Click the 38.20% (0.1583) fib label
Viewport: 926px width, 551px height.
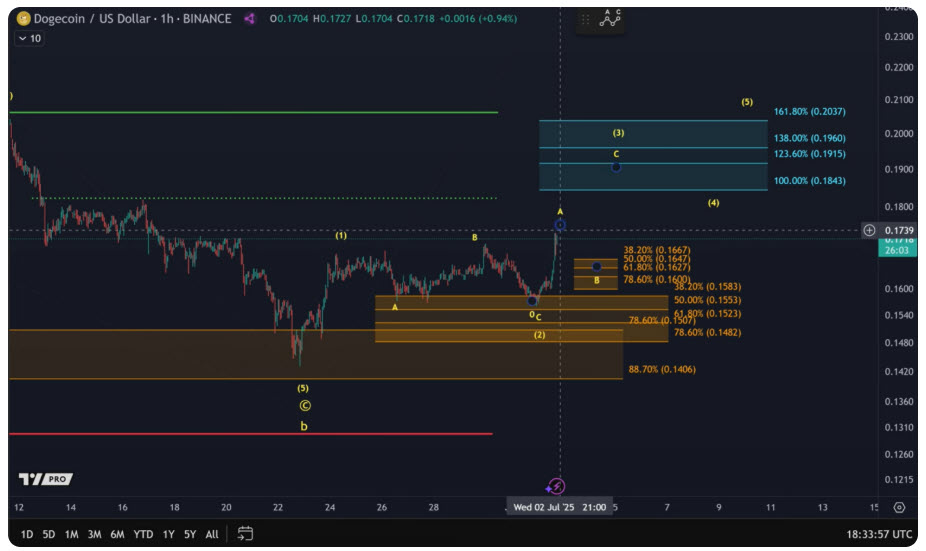pos(707,287)
